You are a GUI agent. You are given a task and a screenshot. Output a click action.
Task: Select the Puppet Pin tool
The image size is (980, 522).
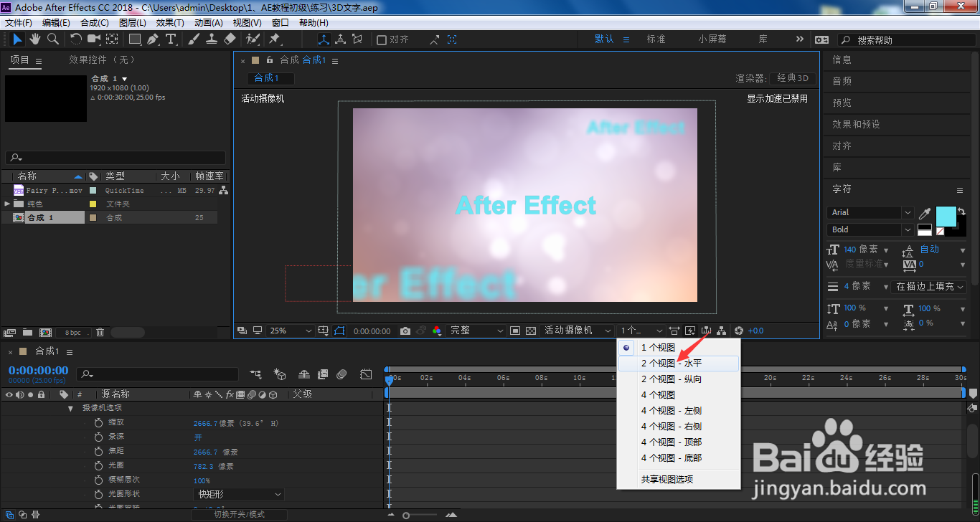point(275,39)
